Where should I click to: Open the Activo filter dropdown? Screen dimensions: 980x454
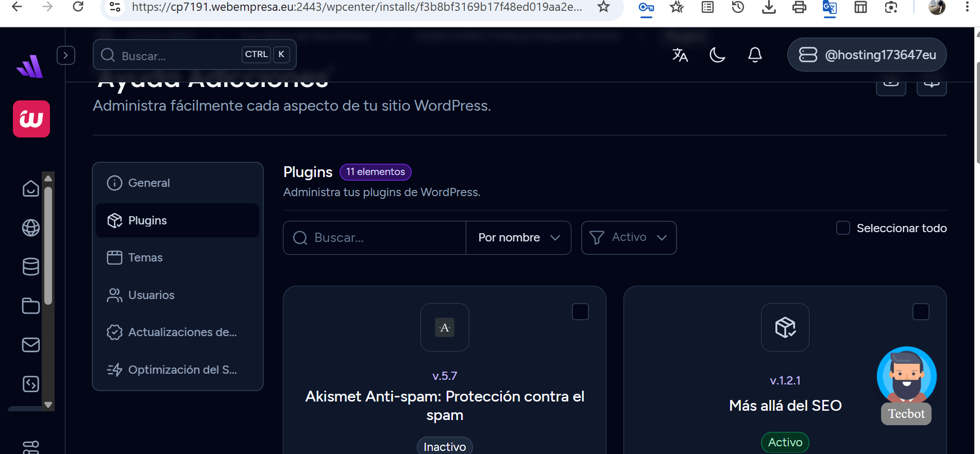coord(629,238)
